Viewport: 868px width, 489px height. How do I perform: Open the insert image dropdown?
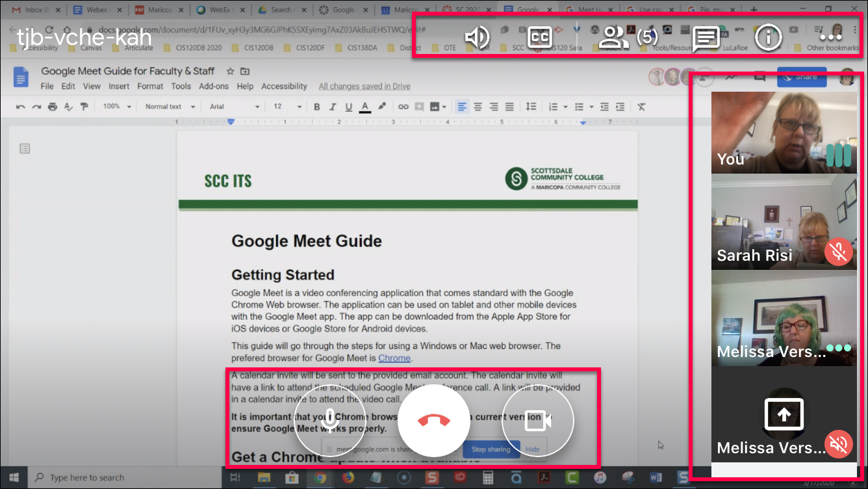point(439,107)
